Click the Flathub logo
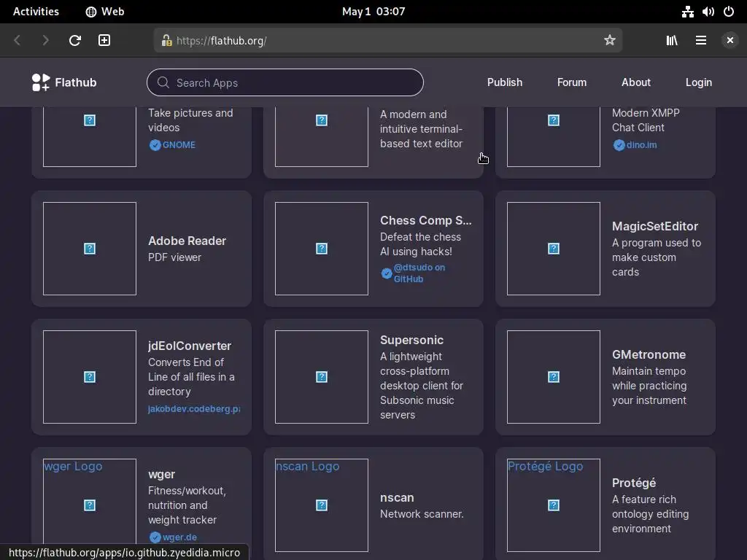 [64, 82]
